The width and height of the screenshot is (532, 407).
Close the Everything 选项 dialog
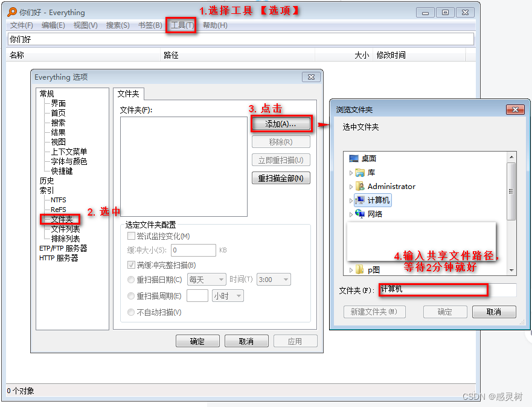311,77
